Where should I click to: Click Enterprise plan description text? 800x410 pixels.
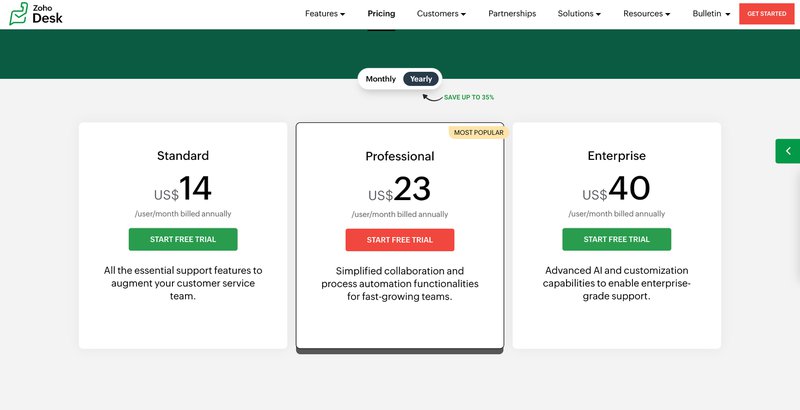pyautogui.click(x=617, y=283)
